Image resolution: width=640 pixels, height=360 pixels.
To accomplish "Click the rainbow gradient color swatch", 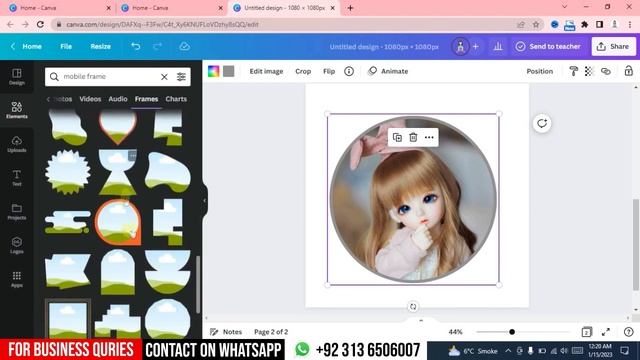I will (x=213, y=71).
